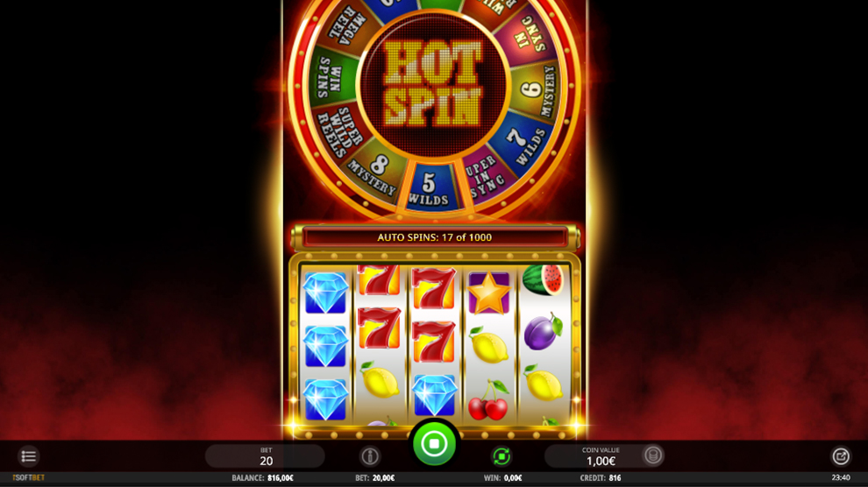Open the Coin Value 1,00€ selector

coord(601,456)
